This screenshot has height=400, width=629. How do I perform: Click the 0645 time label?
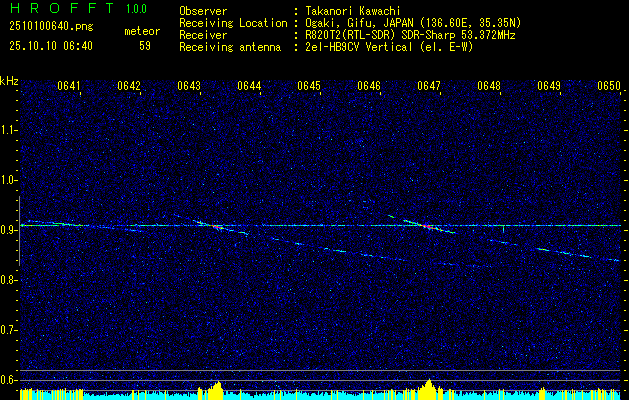coord(309,87)
